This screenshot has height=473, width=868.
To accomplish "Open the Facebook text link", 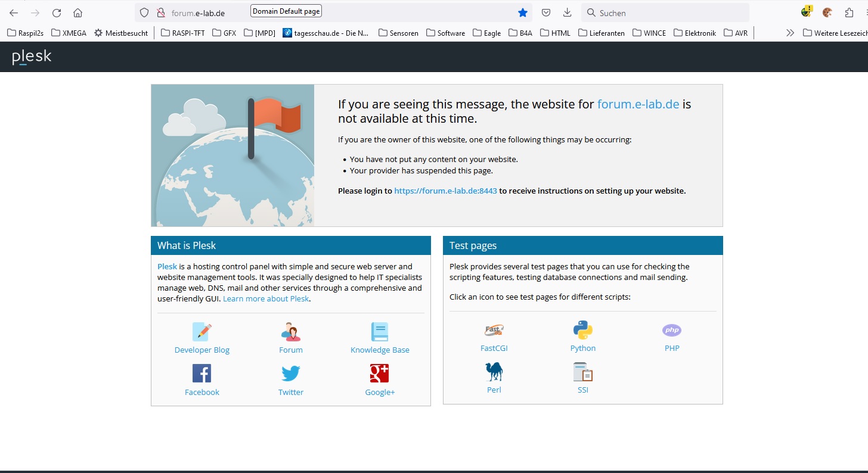I will click(202, 393).
